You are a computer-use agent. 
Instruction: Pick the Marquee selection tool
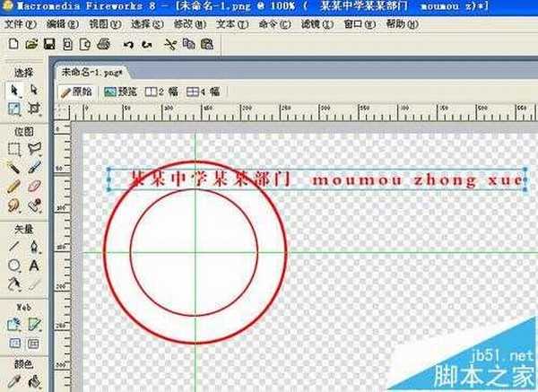click(x=14, y=149)
